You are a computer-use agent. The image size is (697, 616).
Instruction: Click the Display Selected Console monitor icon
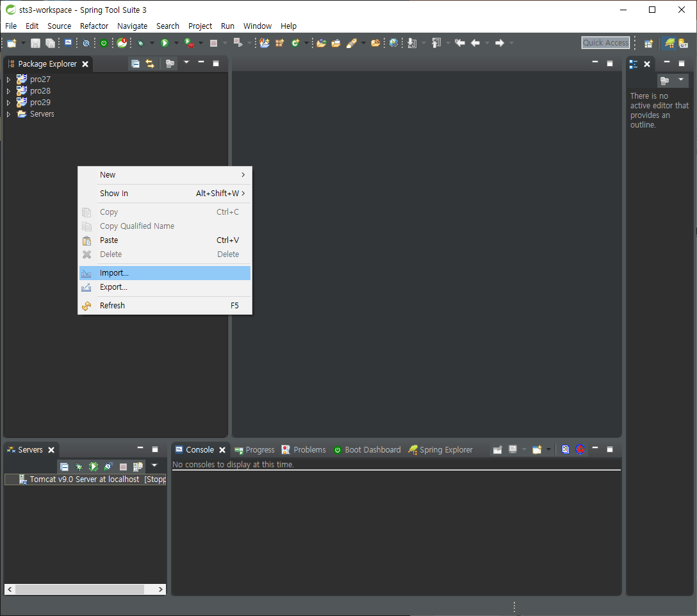coord(512,449)
